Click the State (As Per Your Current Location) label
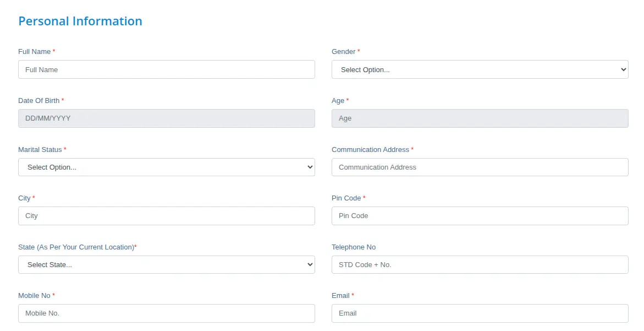 click(76, 247)
